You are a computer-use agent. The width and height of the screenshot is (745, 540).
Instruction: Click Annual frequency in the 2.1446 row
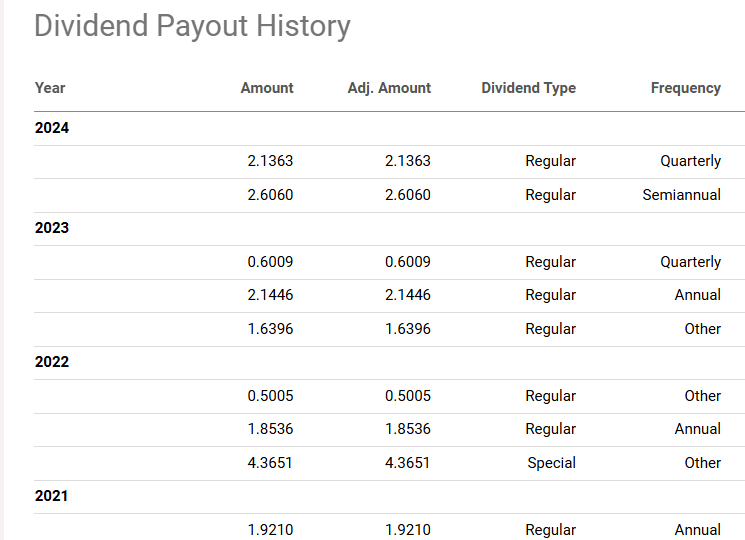(x=697, y=295)
